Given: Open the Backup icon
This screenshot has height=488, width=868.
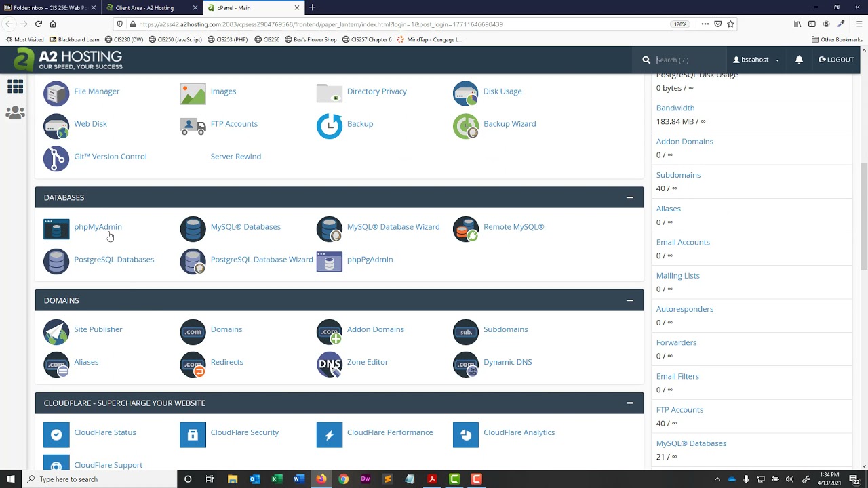Looking at the screenshot, I should [x=330, y=126].
